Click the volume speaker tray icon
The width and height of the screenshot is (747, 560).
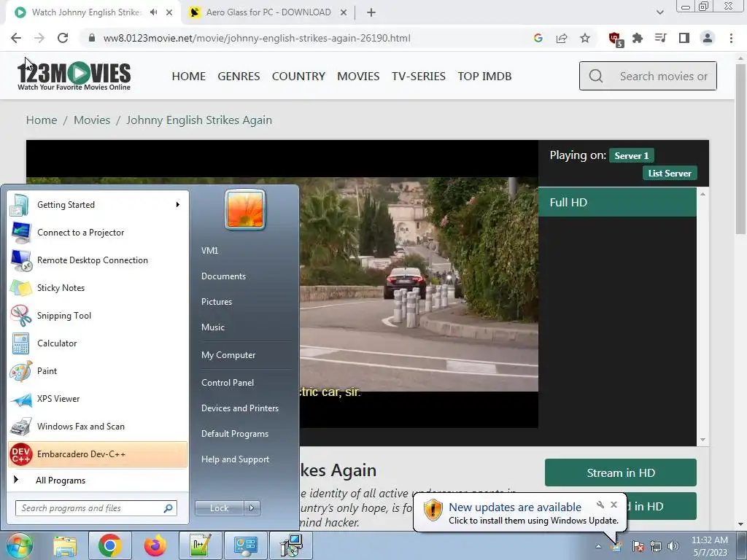[x=673, y=546]
